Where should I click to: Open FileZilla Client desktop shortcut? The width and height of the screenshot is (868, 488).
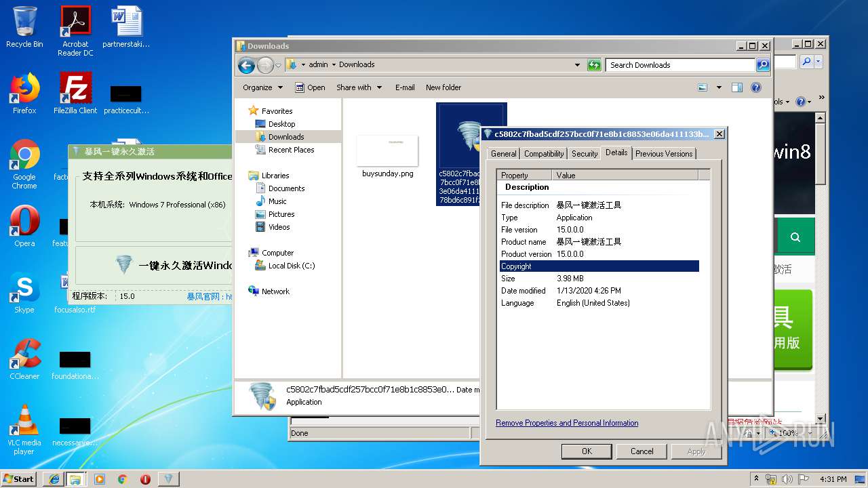click(x=75, y=94)
